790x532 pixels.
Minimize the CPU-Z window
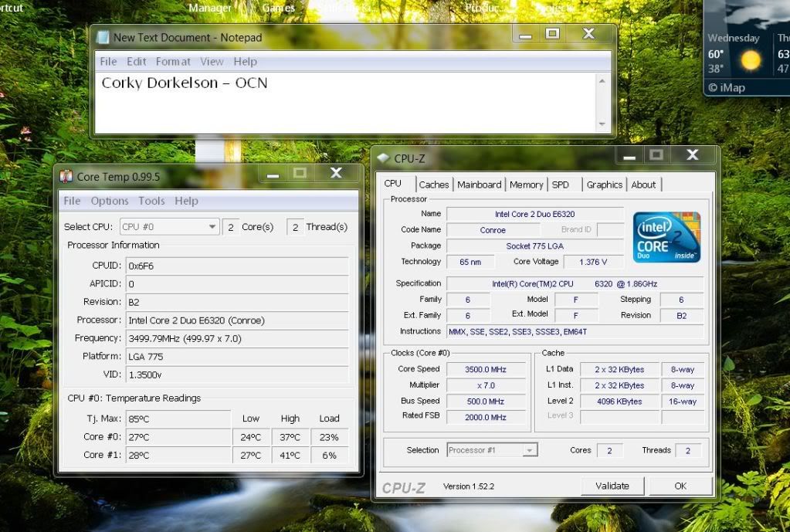[629, 156]
